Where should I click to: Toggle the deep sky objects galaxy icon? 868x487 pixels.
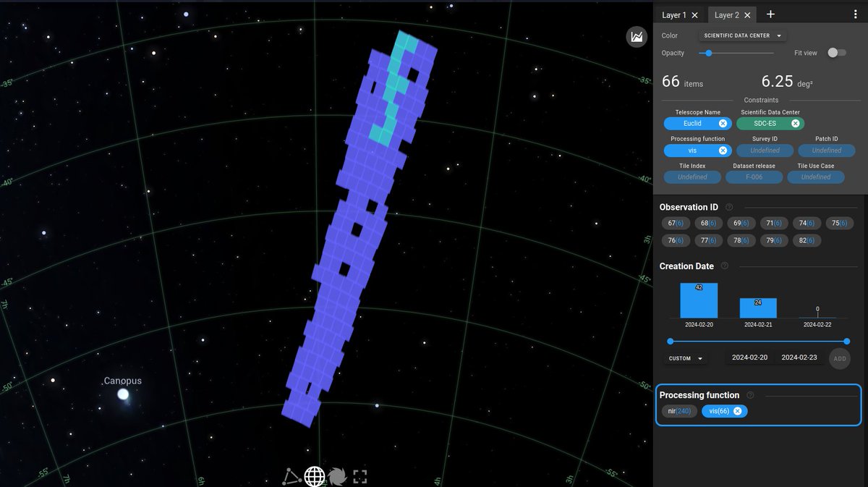click(x=337, y=476)
